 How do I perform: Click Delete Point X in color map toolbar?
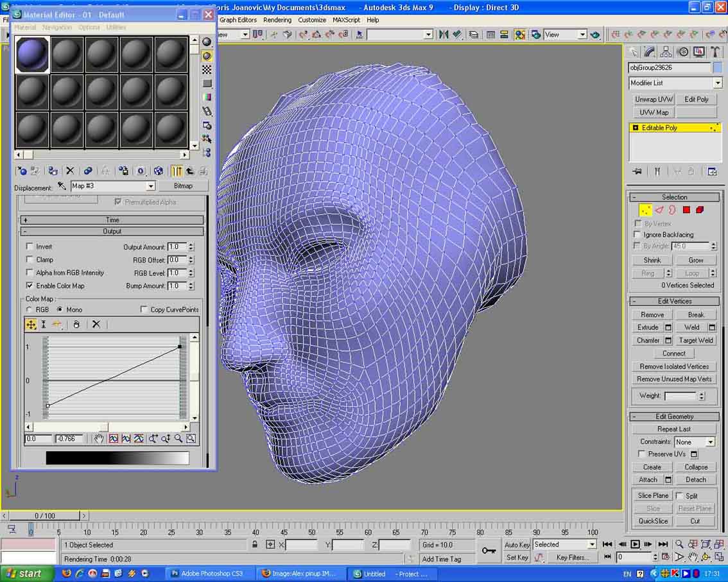tap(96, 324)
